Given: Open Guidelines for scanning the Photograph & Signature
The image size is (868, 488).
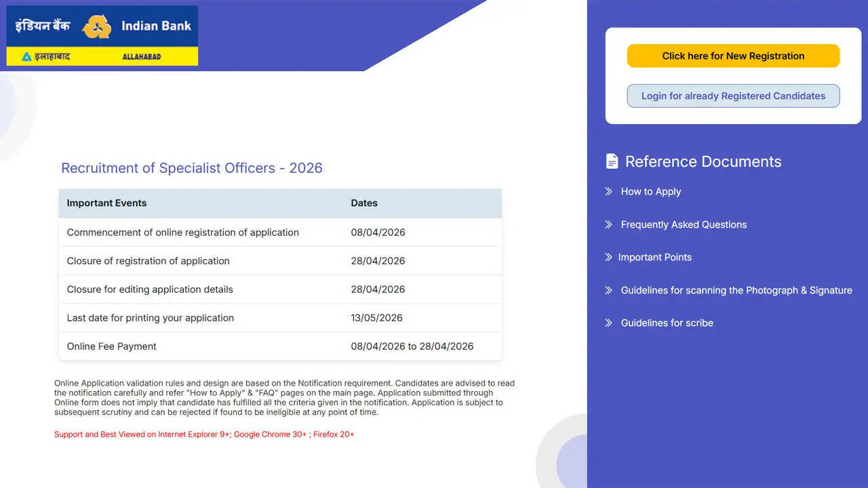Looking at the screenshot, I should (x=736, y=290).
